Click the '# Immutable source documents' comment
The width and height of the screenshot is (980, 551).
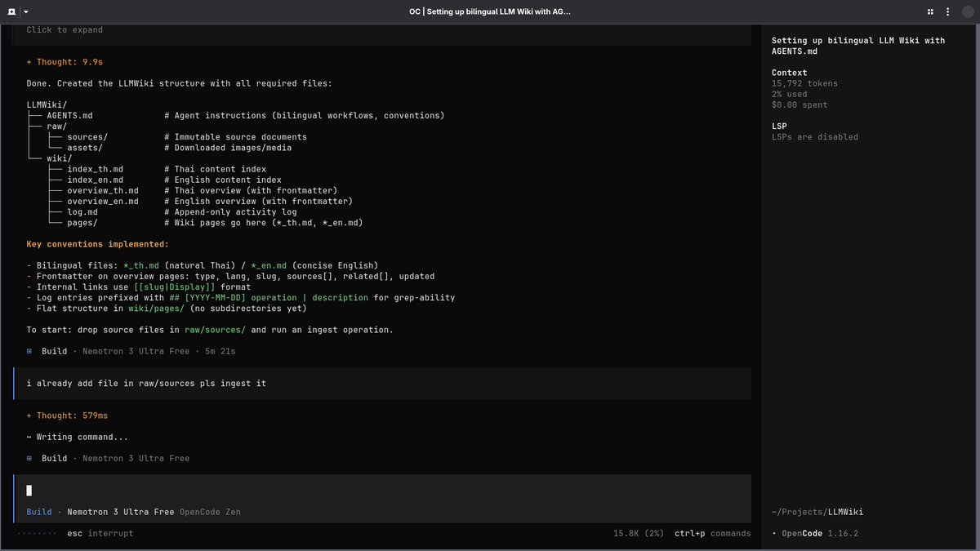235,137
